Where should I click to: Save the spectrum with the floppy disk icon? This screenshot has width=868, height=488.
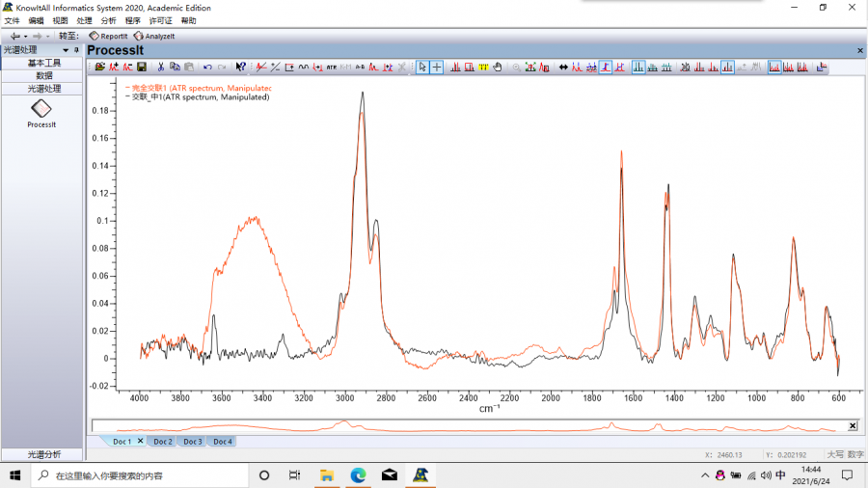[x=142, y=68]
